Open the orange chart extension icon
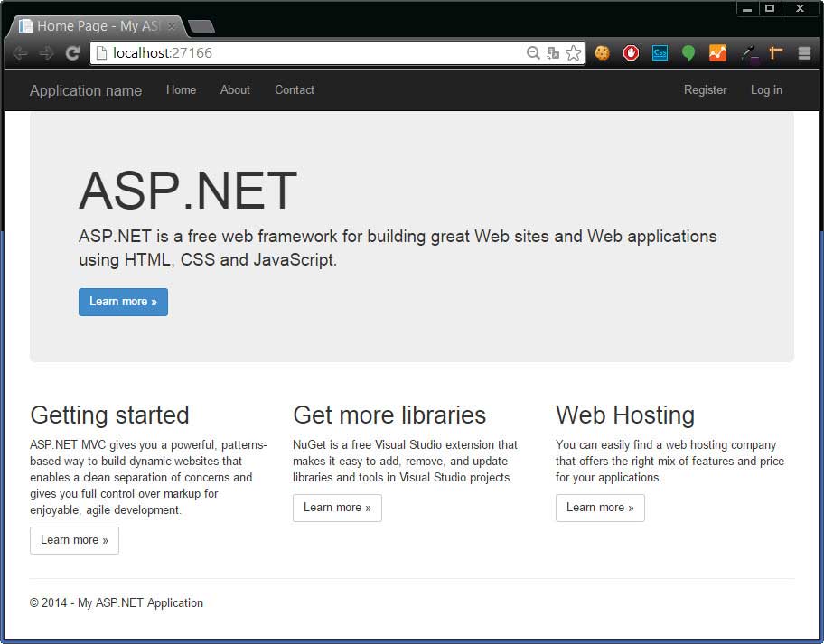This screenshot has width=824, height=644. coord(718,53)
